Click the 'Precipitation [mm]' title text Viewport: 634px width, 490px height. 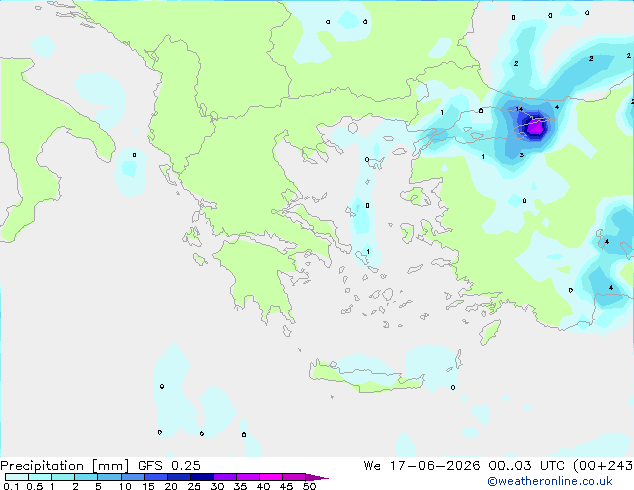[x=65, y=466]
